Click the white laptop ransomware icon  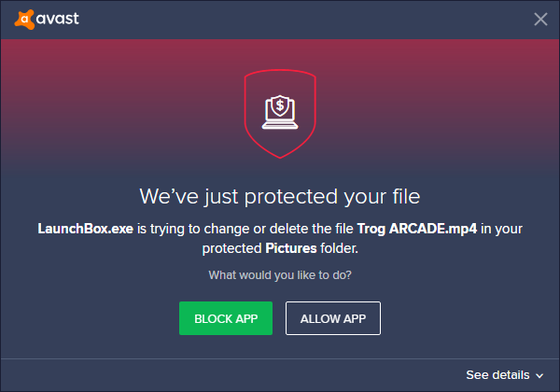[x=280, y=112]
